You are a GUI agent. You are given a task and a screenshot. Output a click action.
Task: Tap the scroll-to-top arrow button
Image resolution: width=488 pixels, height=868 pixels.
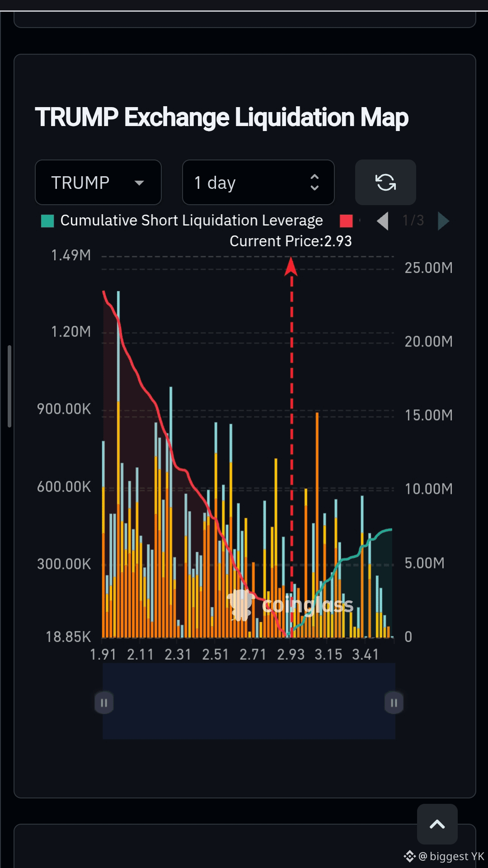point(437,824)
